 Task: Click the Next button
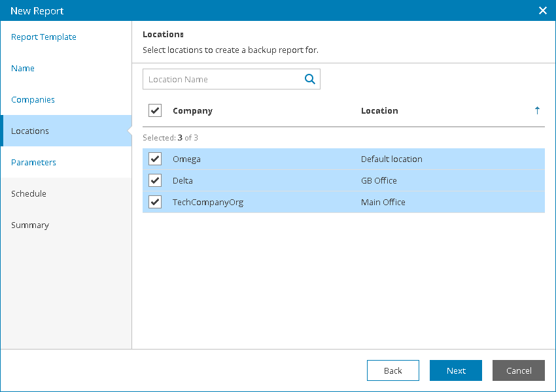coord(456,370)
